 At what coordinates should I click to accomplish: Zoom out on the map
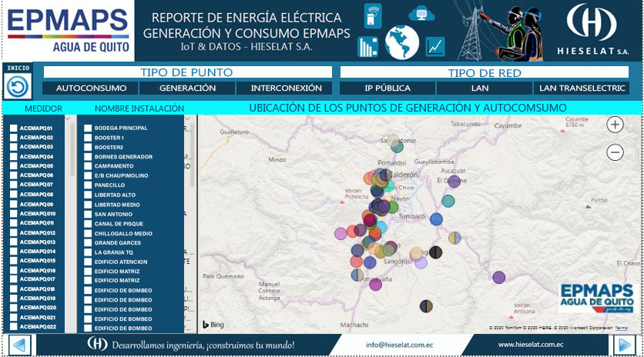pyautogui.click(x=615, y=152)
